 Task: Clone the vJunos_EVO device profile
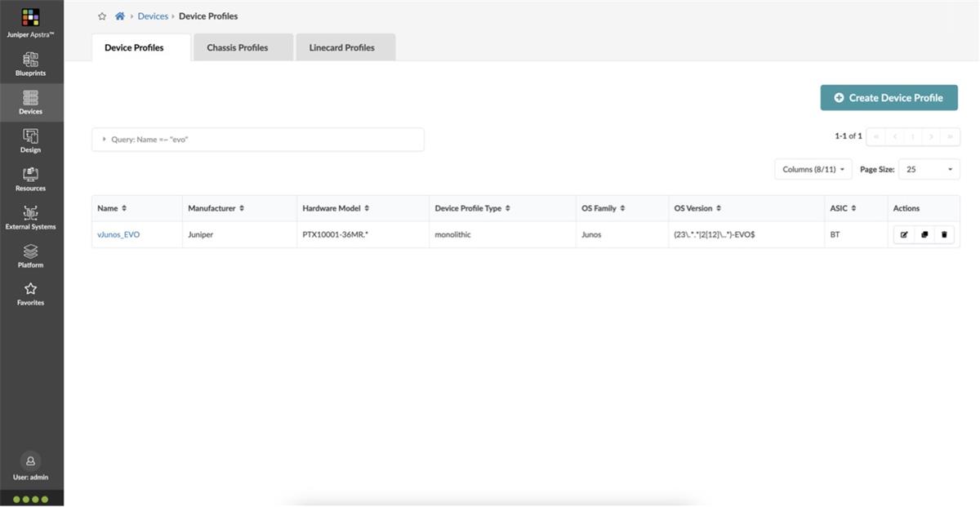[x=924, y=234]
